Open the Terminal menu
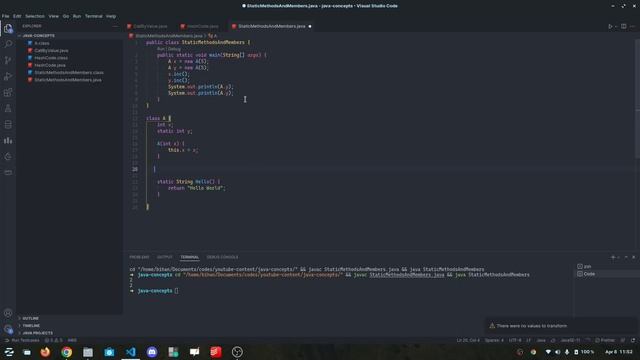Image resolution: width=640 pixels, height=360 pixels. coord(93,16)
